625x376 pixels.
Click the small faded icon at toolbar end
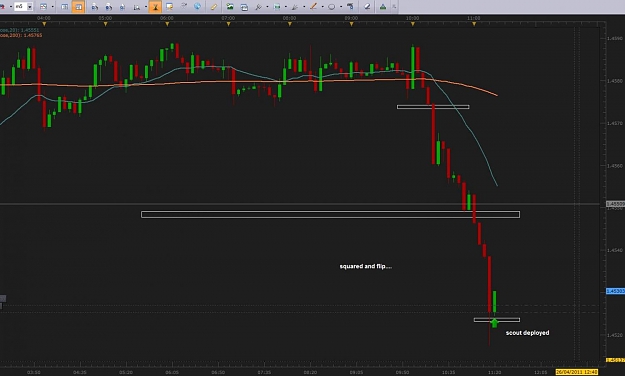click(394, 7)
